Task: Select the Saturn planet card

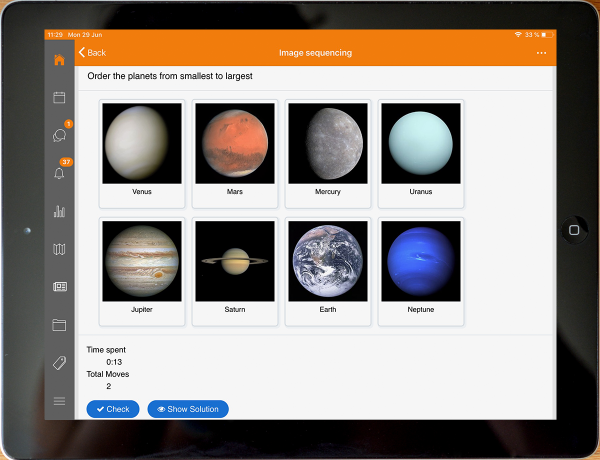Action: [234, 271]
